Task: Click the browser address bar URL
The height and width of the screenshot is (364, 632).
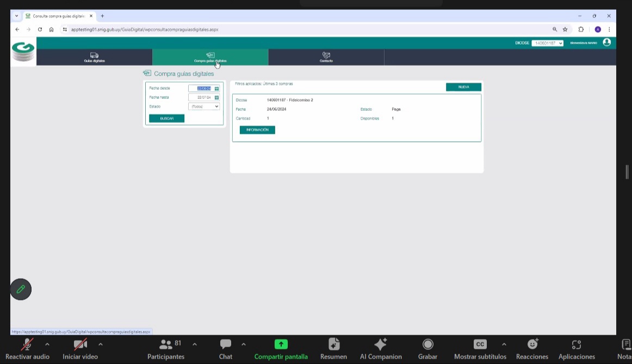Action: 145,29
